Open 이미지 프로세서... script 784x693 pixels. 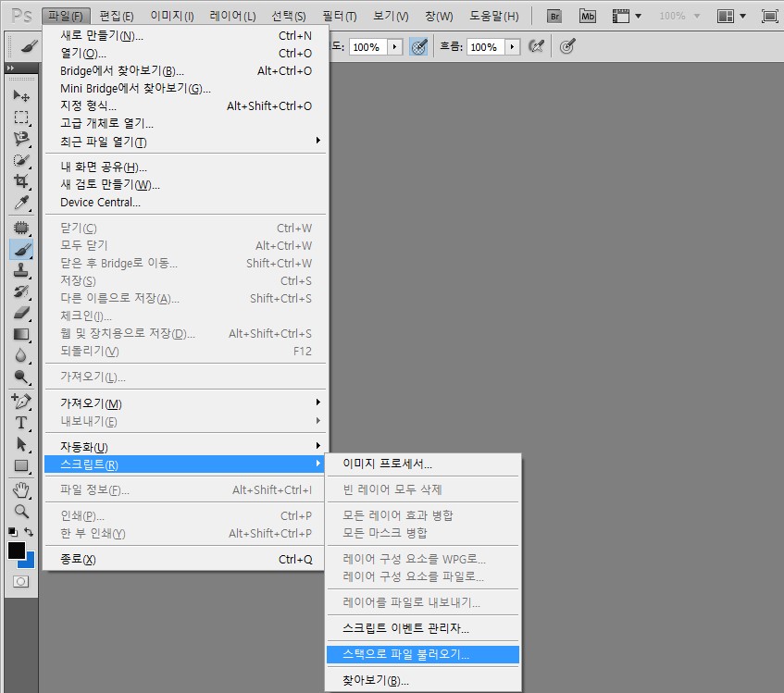tap(423, 464)
